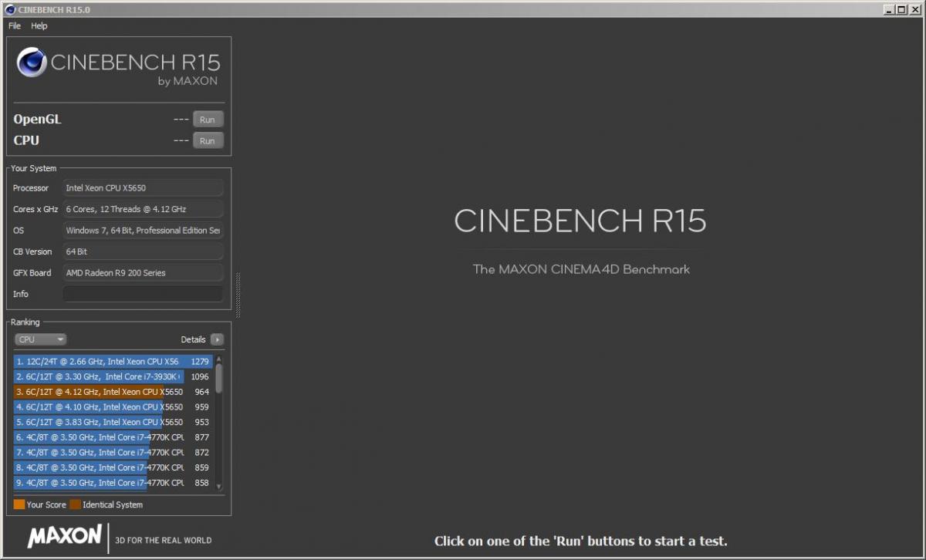Click the OS field Windows 7 64 Bit
The image size is (926, 560).
143,230
